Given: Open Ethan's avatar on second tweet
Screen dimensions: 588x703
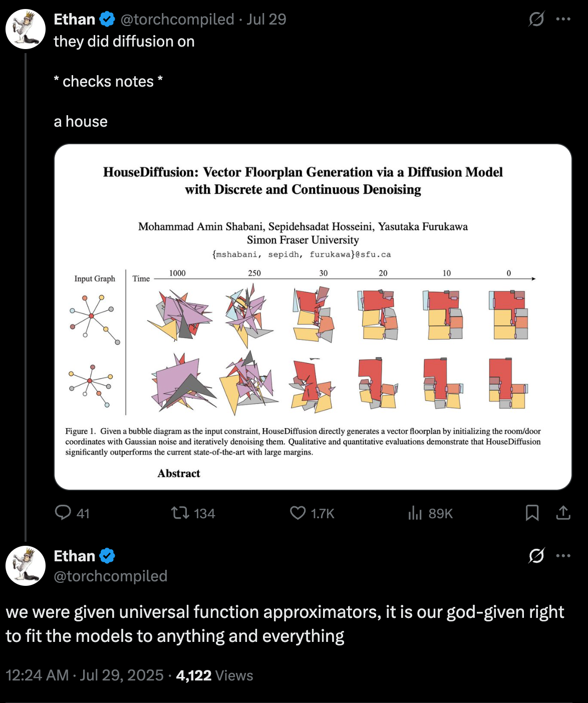Looking at the screenshot, I should [26, 566].
